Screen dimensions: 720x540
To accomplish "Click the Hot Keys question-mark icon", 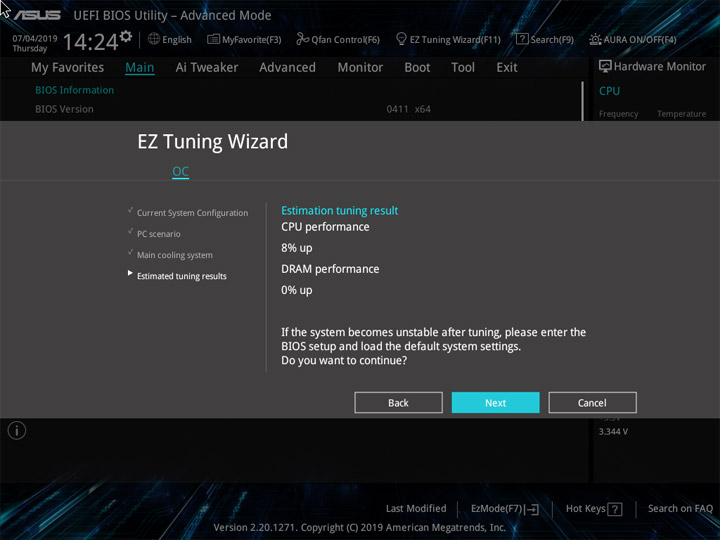I will coord(615,509).
